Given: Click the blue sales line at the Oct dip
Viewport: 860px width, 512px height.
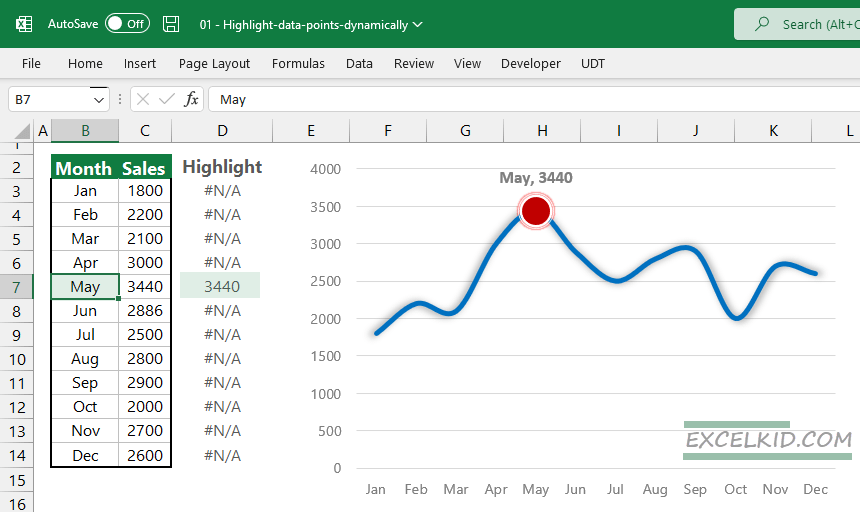Looking at the screenshot, I should (x=736, y=318).
